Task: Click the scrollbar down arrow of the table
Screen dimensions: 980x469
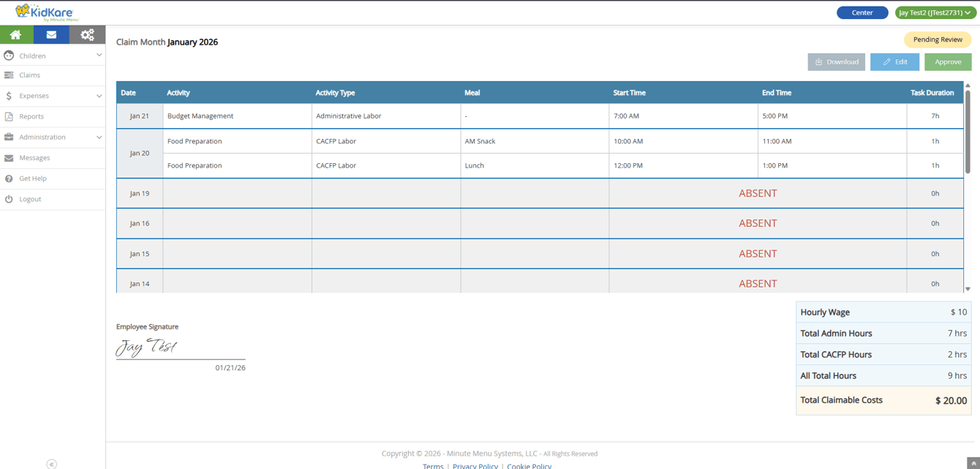Action: (x=968, y=289)
